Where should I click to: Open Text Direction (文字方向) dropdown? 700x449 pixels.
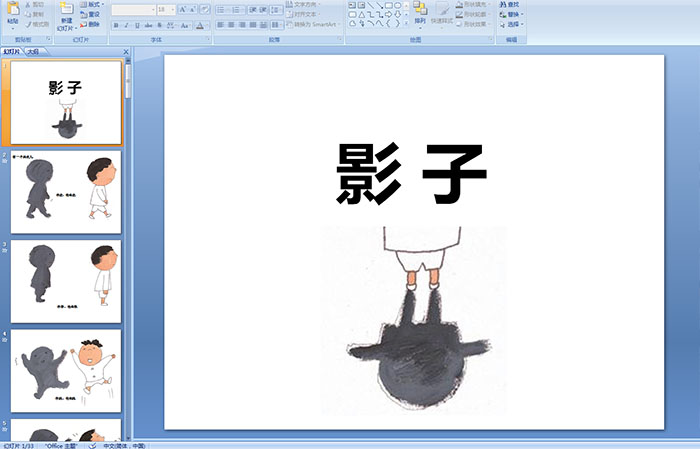pos(303,4)
